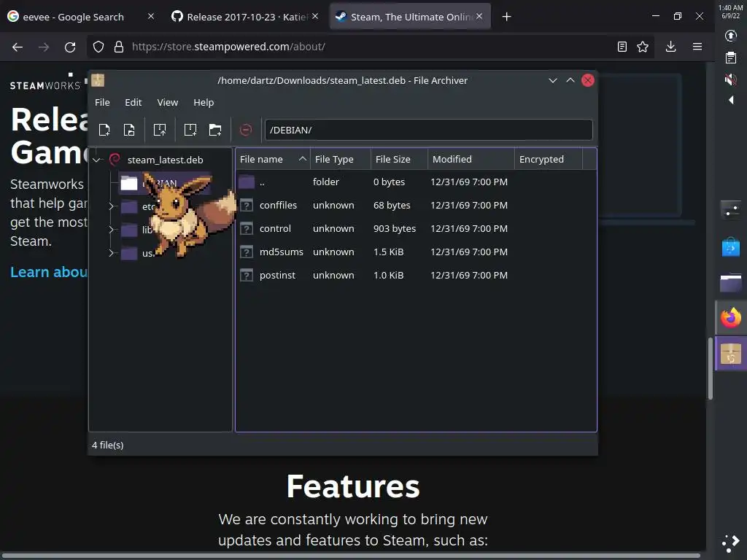747x560 pixels.
Task: Click the File Archiver title bar app icon
Action: pyautogui.click(x=98, y=80)
